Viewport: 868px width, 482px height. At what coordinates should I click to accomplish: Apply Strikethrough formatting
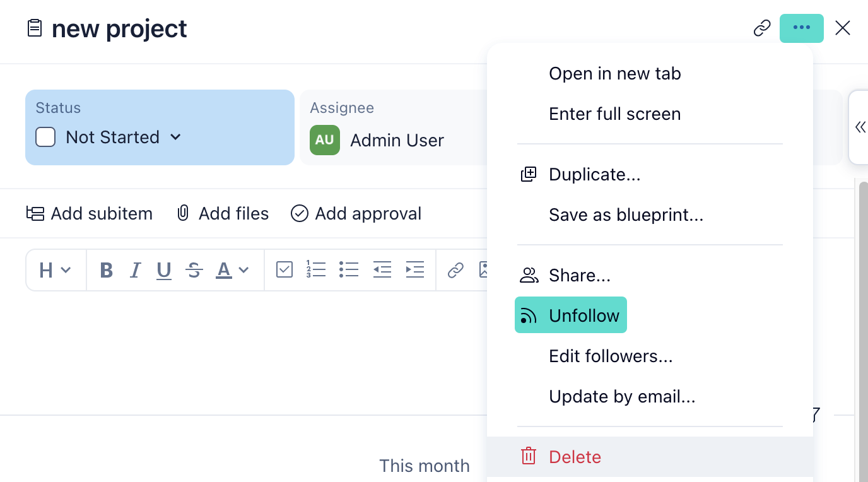194,271
